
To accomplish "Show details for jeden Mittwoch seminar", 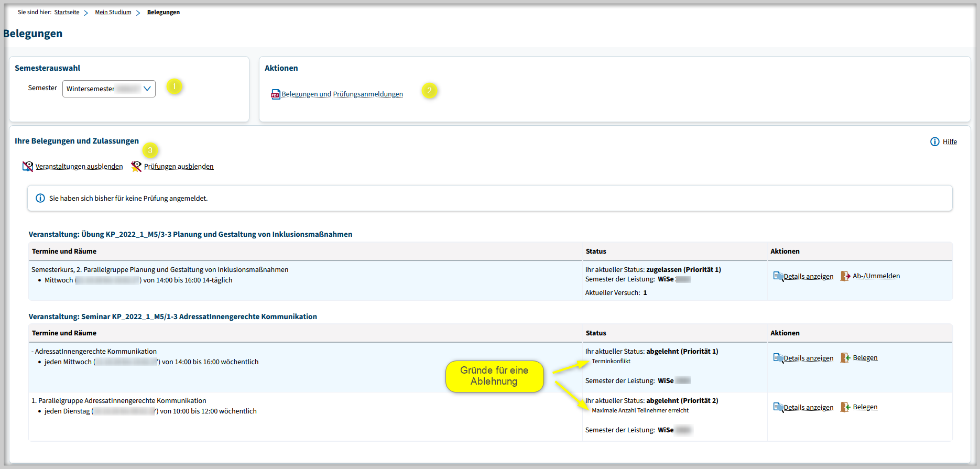I will pyautogui.click(x=809, y=358).
